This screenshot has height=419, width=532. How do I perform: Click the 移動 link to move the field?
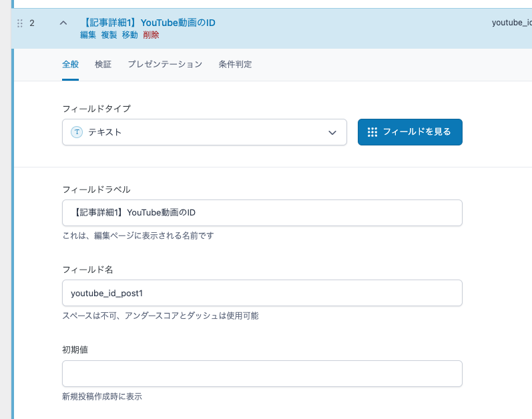click(130, 35)
